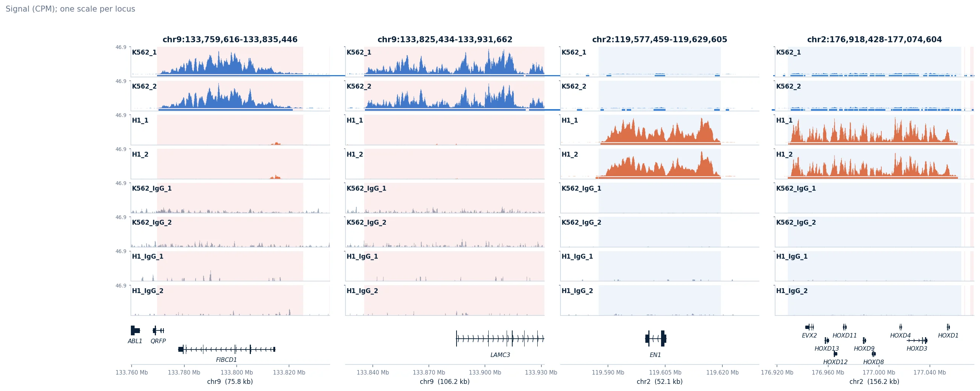
Task: Select the 133.900 Mb axis tick label
Action: [x=485, y=373]
